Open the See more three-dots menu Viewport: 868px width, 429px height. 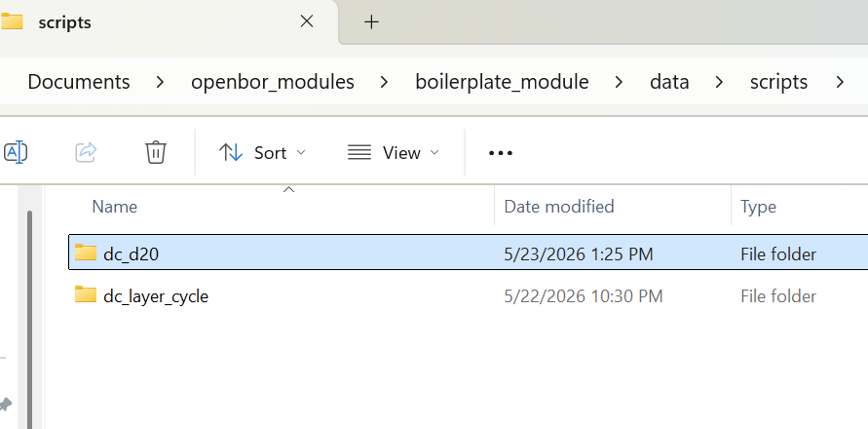click(x=501, y=152)
